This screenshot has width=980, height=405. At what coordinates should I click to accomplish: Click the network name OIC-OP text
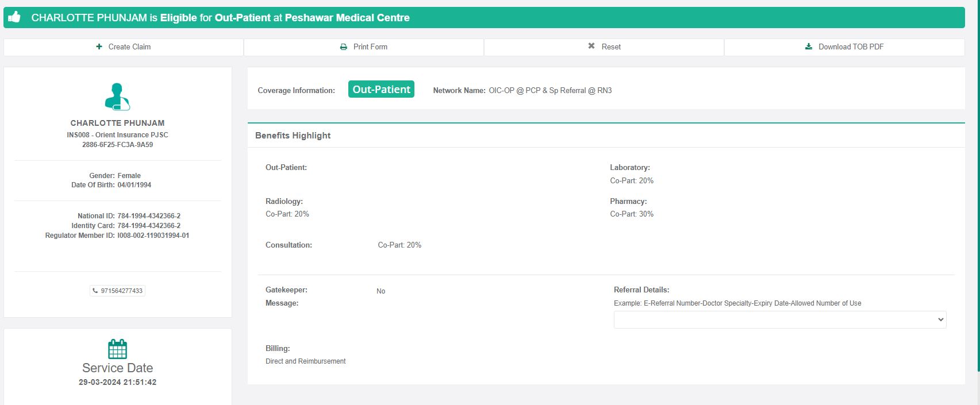tap(549, 91)
